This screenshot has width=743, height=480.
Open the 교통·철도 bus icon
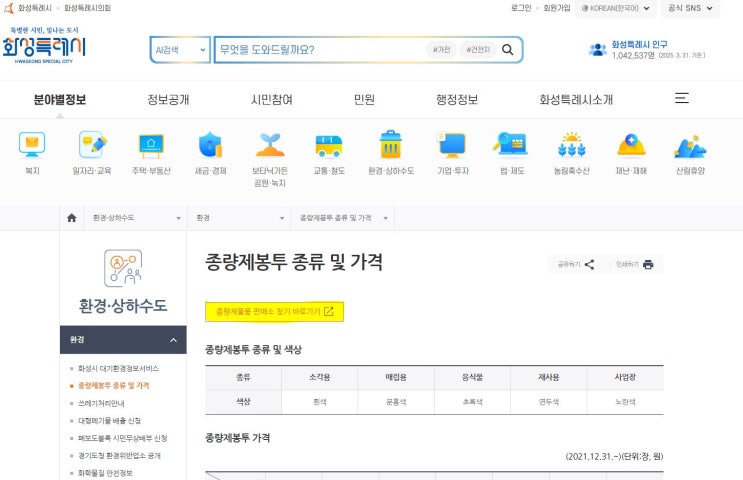[329, 145]
